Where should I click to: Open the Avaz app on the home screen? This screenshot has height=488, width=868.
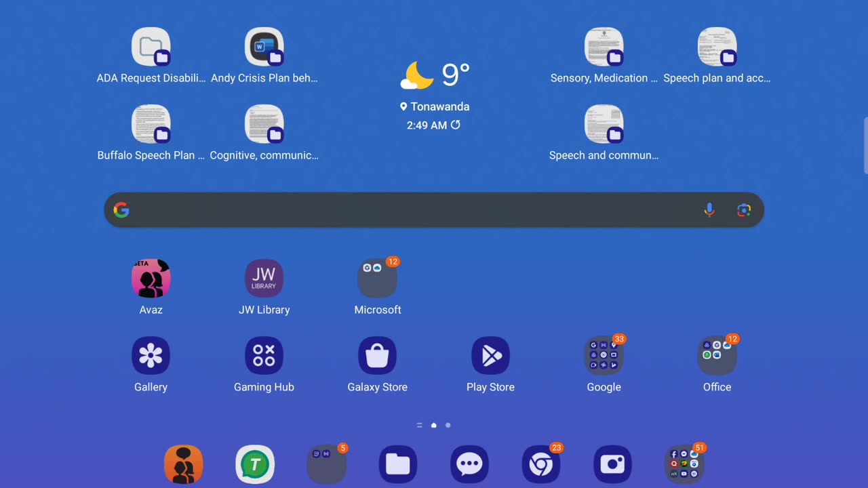[151, 279]
